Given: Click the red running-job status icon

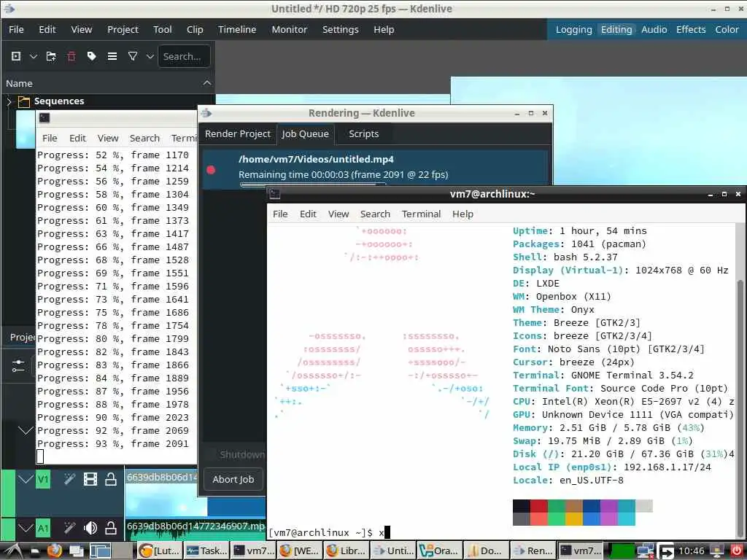Looking at the screenshot, I should [211, 169].
